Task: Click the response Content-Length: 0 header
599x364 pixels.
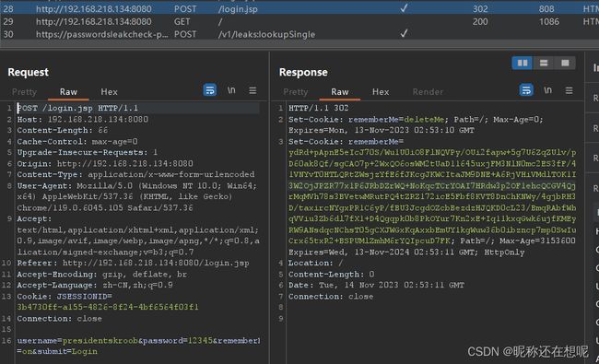Action: (x=331, y=275)
